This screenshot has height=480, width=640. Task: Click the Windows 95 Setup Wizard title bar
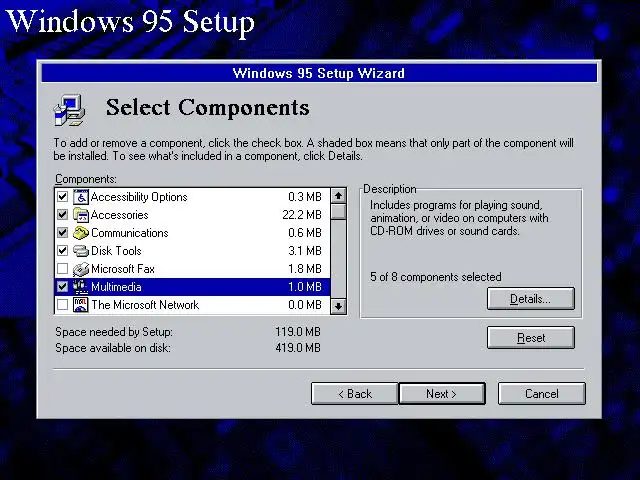point(319,73)
